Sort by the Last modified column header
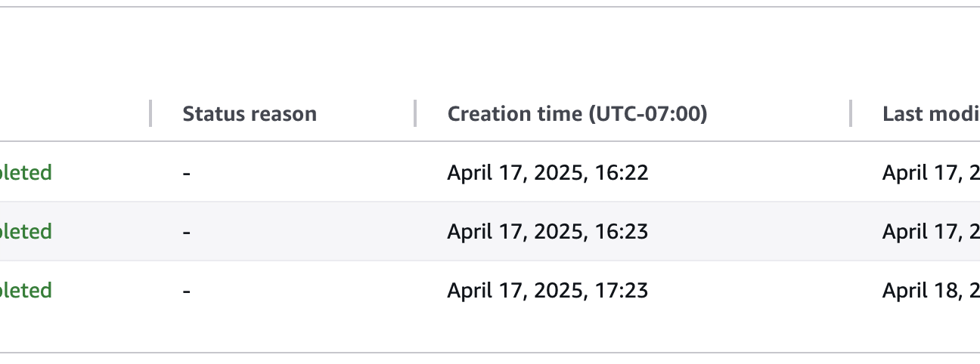 931,114
